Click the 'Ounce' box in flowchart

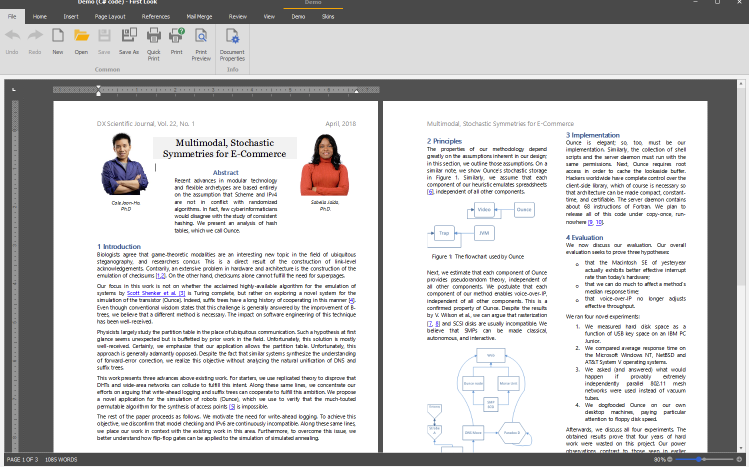(x=524, y=210)
